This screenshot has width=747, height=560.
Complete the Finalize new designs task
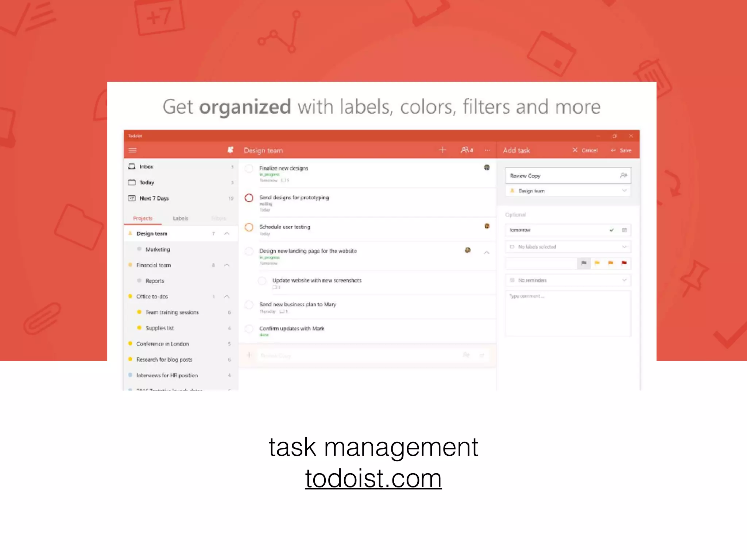click(249, 168)
